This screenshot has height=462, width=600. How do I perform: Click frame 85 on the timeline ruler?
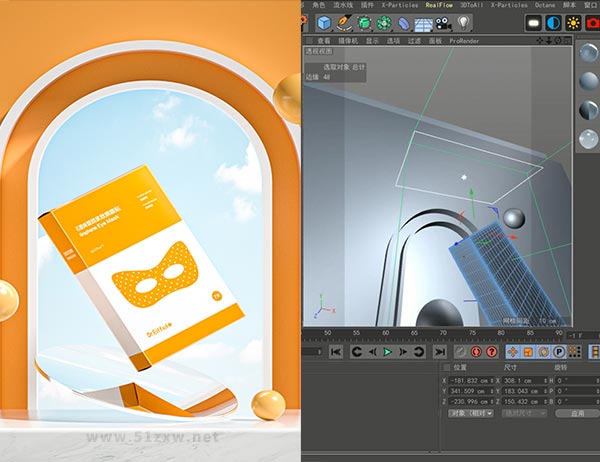pos(530,333)
